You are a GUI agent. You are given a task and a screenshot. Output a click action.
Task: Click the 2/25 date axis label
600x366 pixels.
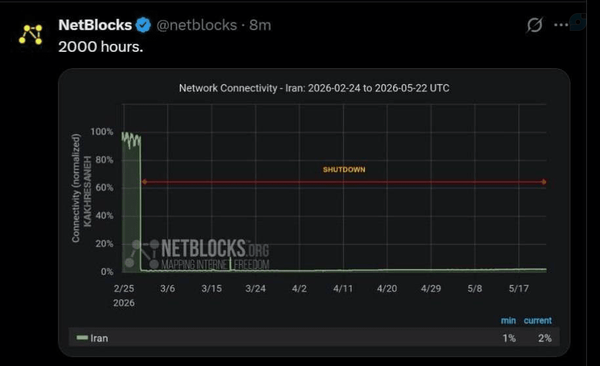coord(124,288)
